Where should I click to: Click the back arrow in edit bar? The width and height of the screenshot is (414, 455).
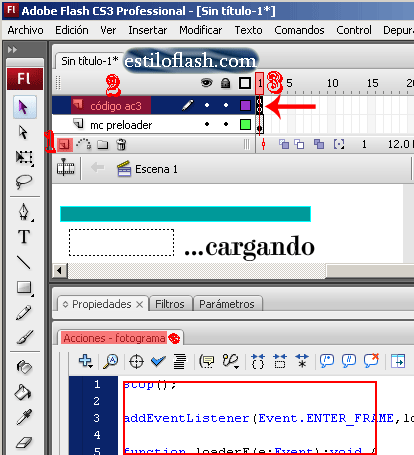[x=98, y=167]
